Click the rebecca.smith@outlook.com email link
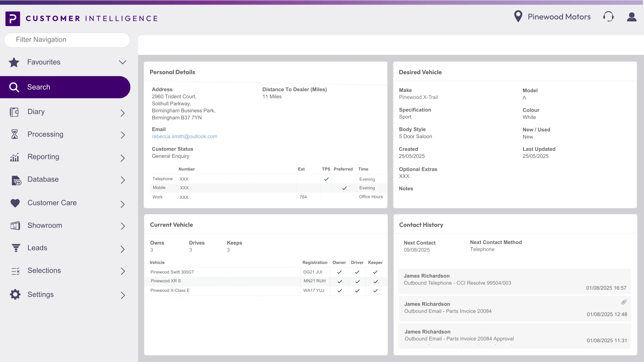This screenshot has height=362, width=644. click(184, 137)
